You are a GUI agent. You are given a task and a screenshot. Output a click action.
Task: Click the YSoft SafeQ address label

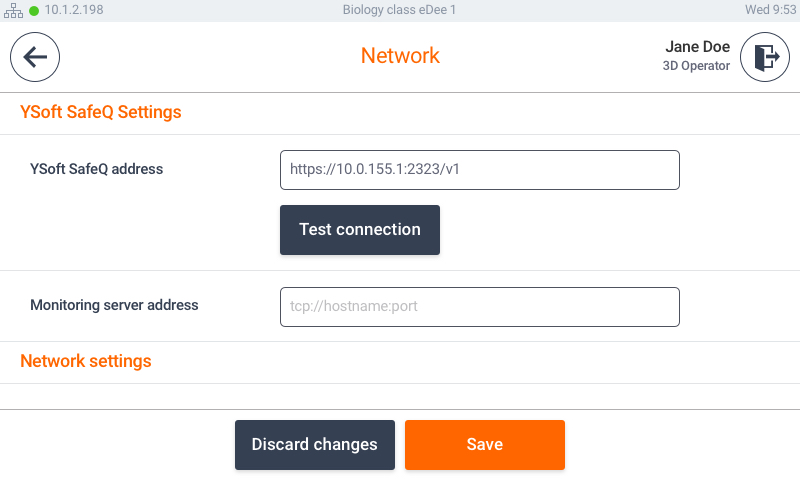(x=96, y=169)
